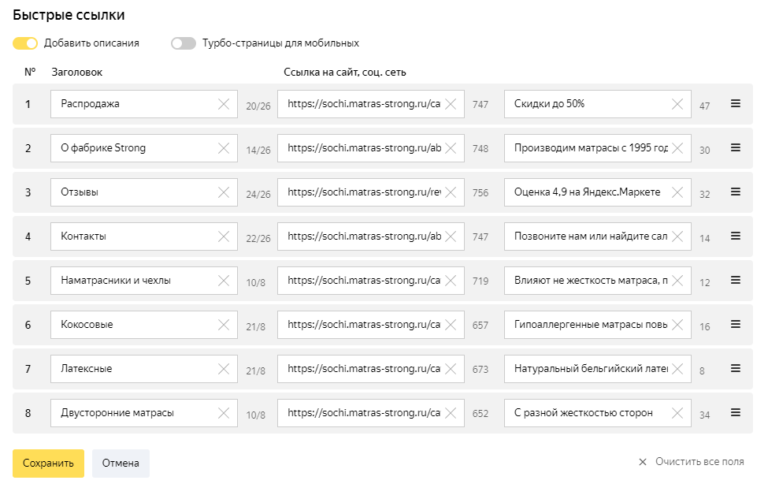The width and height of the screenshot is (768, 484).
Task: Clear the 'Кокосовые' title field
Action: [223, 324]
